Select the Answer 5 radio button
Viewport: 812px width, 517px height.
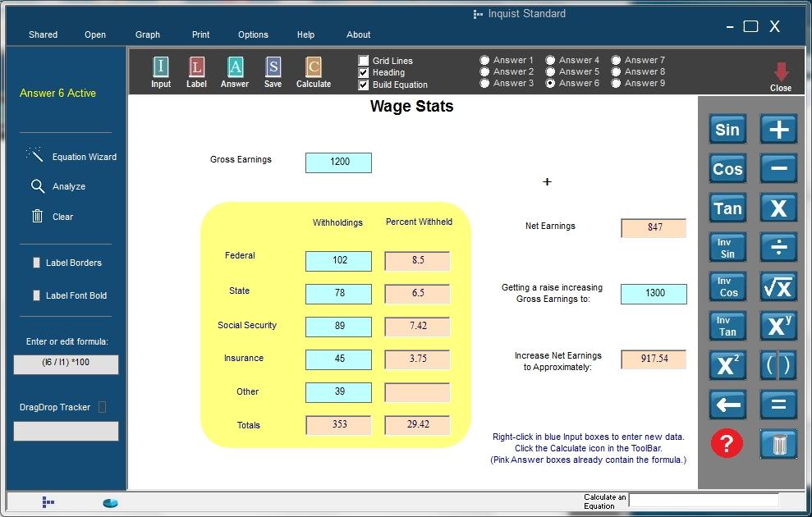[x=550, y=71]
